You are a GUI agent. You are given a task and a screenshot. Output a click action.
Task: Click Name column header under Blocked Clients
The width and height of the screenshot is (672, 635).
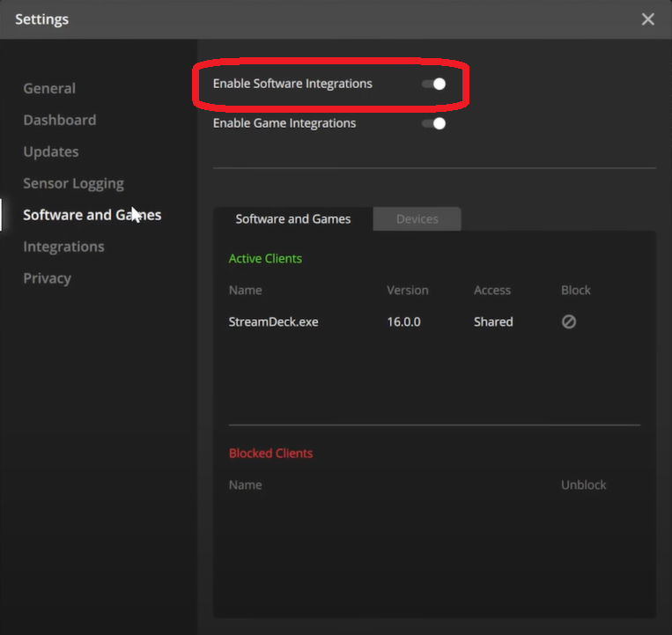coord(245,485)
